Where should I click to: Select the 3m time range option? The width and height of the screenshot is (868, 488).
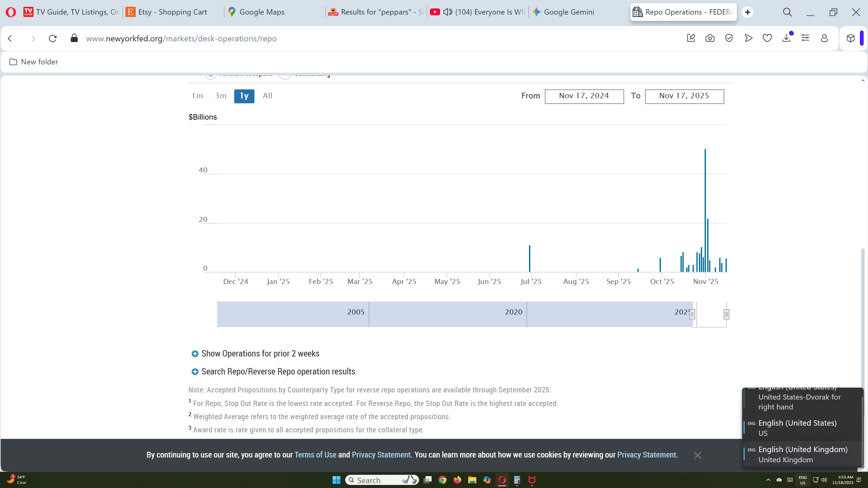(221, 96)
